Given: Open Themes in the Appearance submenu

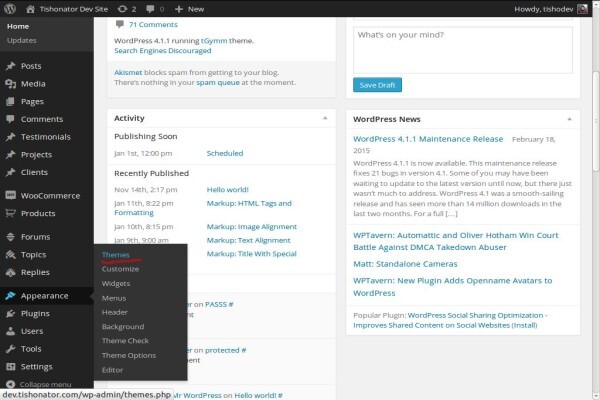Looking at the screenshot, I should click(116, 255).
